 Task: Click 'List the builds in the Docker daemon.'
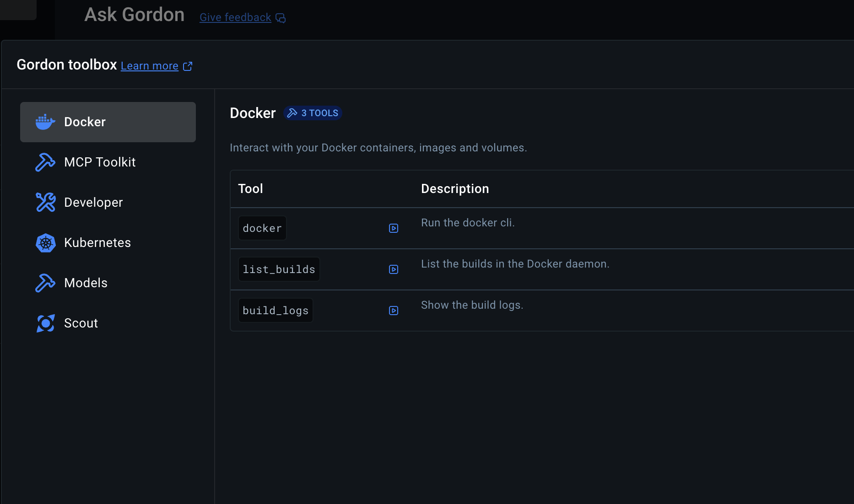click(515, 264)
